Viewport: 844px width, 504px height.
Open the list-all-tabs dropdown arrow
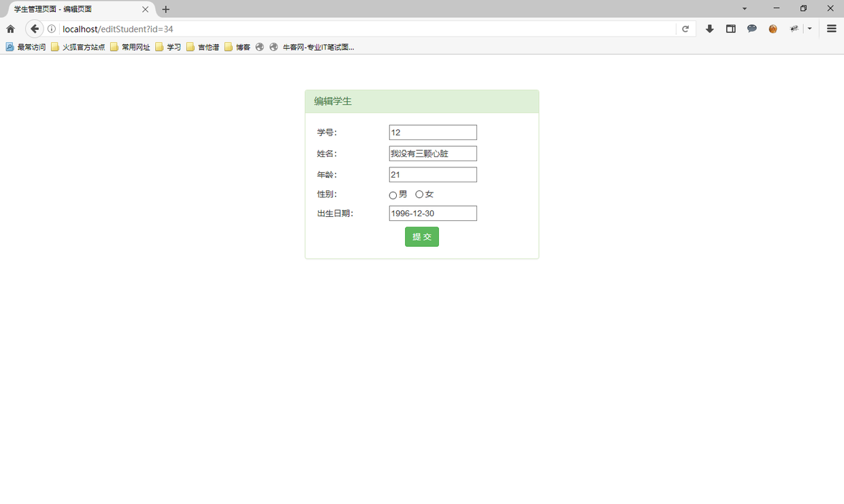745,9
